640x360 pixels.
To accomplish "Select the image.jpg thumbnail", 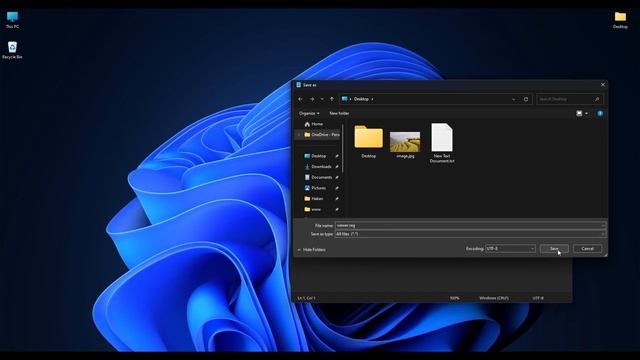I will [405, 144].
